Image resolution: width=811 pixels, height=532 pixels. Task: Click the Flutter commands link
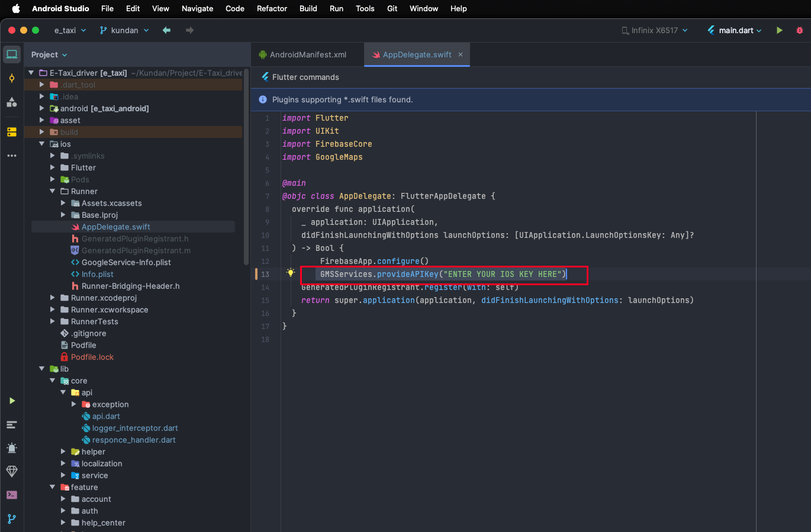coord(305,77)
